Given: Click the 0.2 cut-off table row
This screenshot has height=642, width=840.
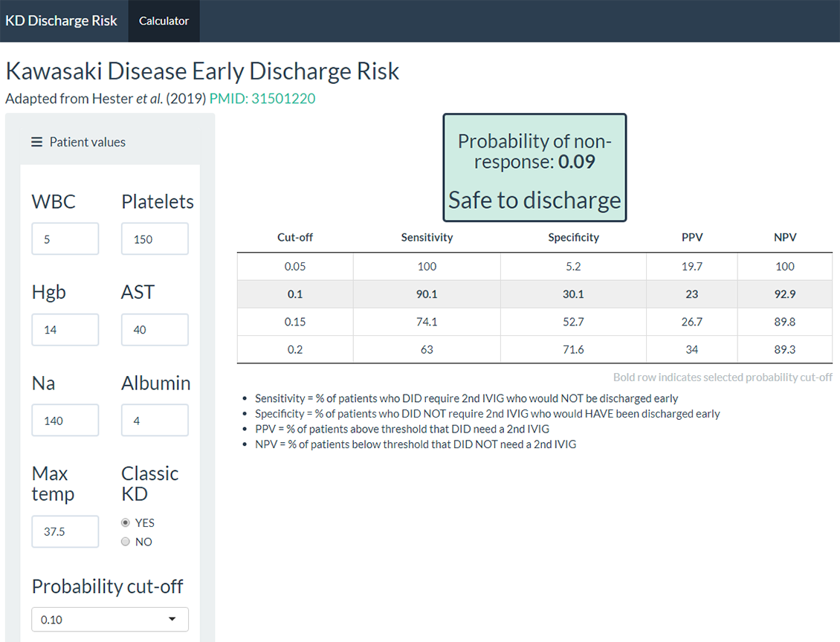Looking at the screenshot, I should coord(534,349).
